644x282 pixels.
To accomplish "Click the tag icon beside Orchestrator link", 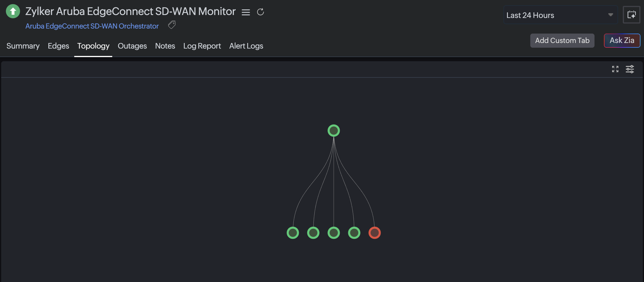I will point(172,25).
